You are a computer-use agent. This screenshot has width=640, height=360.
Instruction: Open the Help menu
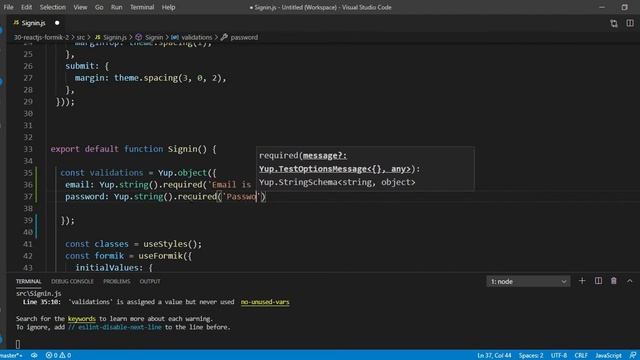point(168,7)
